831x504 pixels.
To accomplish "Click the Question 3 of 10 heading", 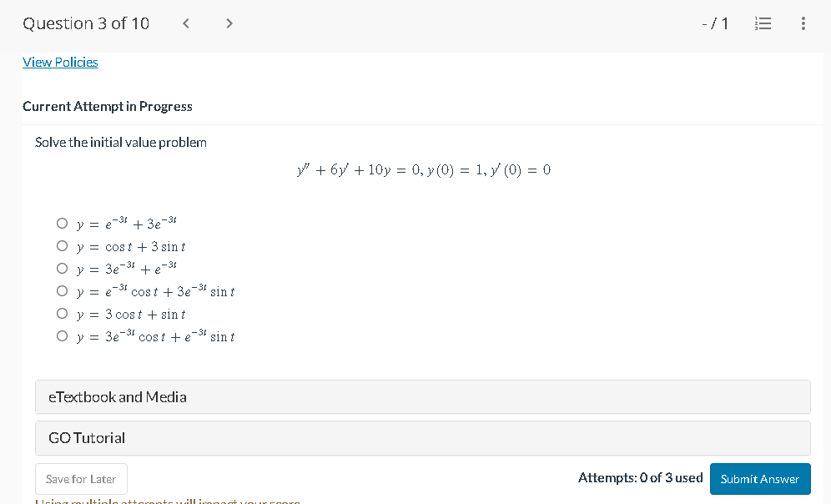I will (x=86, y=23).
